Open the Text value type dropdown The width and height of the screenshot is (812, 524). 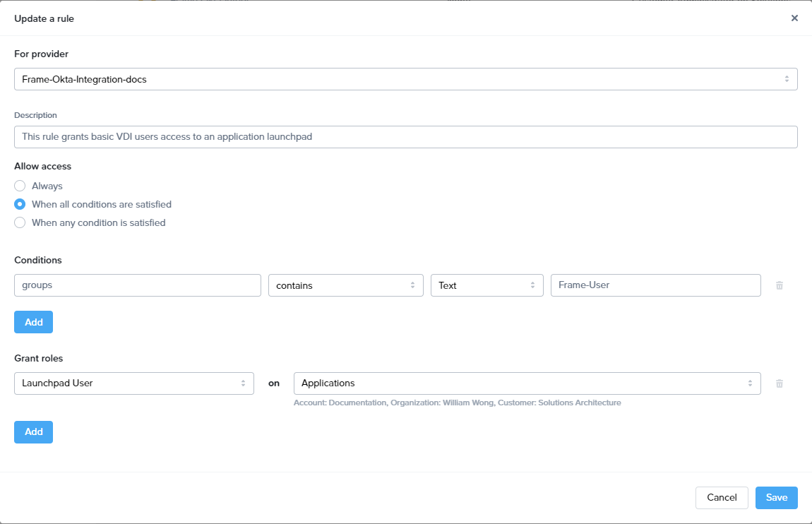coord(486,285)
